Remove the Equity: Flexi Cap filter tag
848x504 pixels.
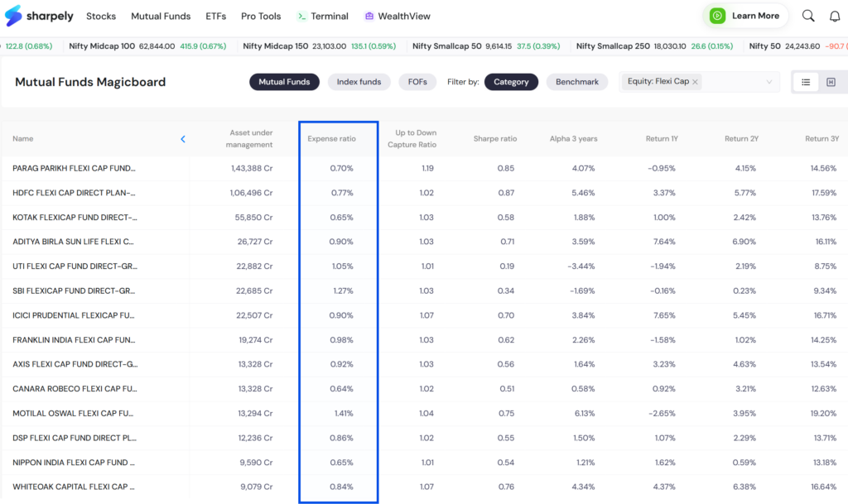point(695,82)
